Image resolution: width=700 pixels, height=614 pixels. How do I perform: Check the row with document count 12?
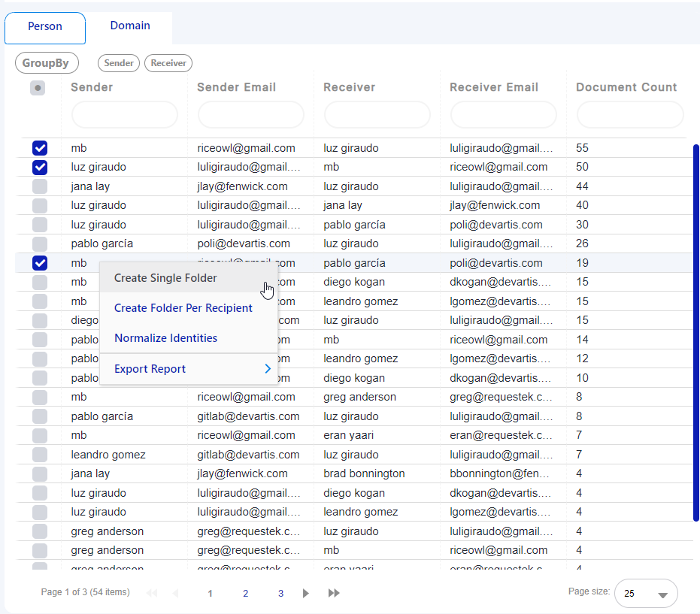(40, 358)
